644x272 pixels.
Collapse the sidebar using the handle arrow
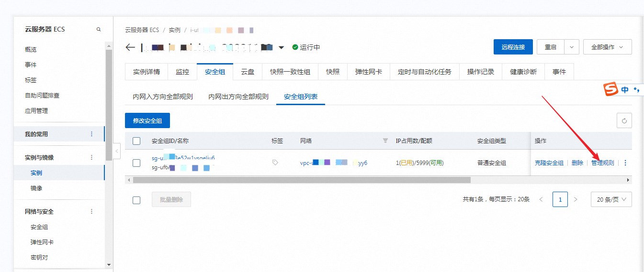tap(117, 151)
